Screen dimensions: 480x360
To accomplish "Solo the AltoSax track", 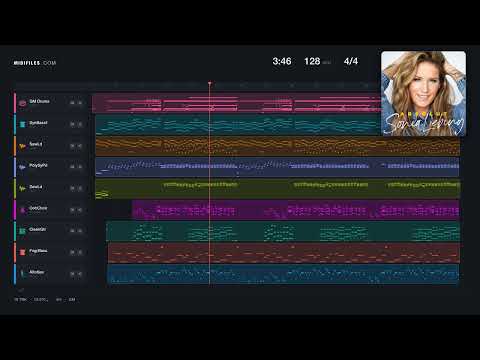I will pyautogui.click(x=80, y=274).
